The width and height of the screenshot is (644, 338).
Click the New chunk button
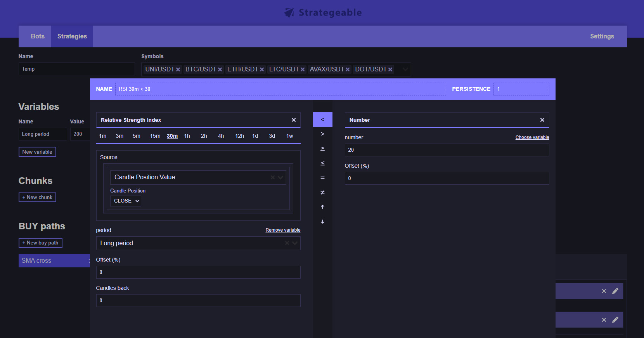coord(37,198)
